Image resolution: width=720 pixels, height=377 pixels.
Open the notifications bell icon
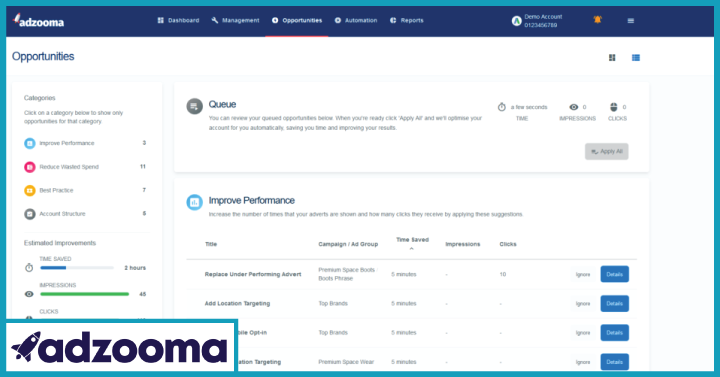[x=597, y=20]
